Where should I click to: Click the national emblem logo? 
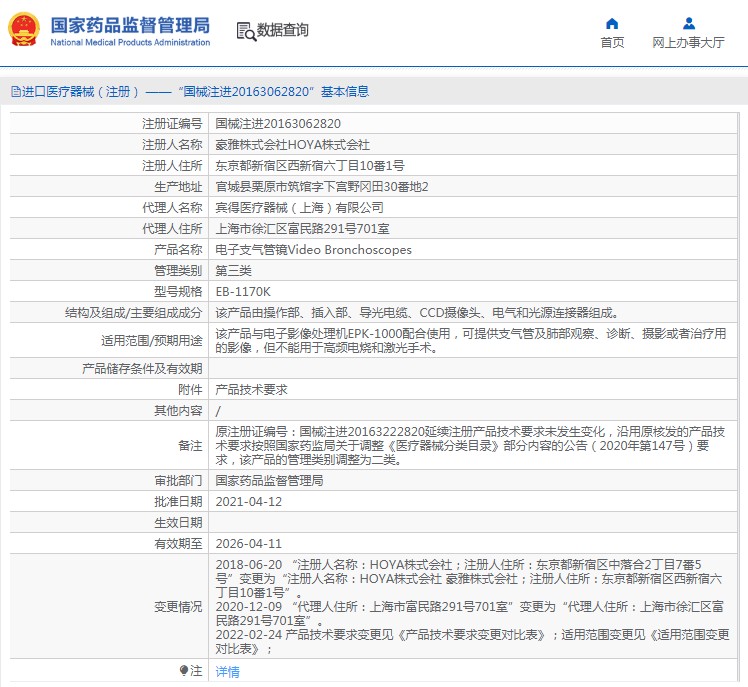tap(25, 30)
